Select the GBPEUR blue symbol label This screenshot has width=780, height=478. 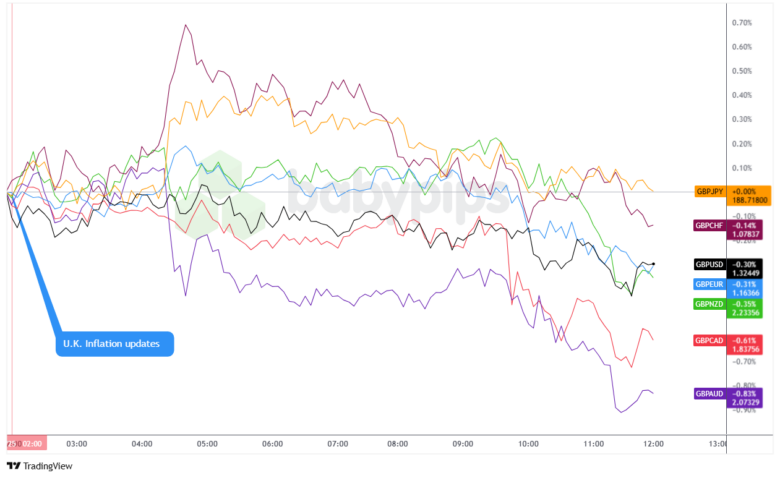click(709, 284)
